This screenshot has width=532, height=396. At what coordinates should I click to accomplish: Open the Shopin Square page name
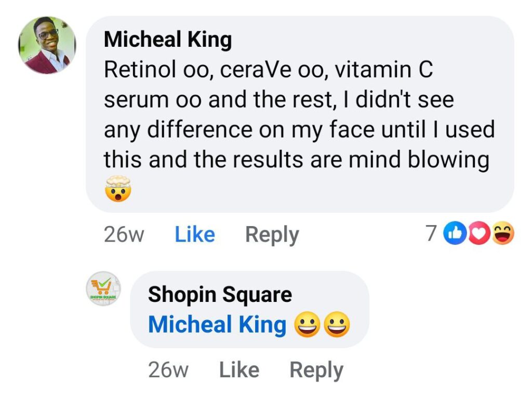coord(220,295)
